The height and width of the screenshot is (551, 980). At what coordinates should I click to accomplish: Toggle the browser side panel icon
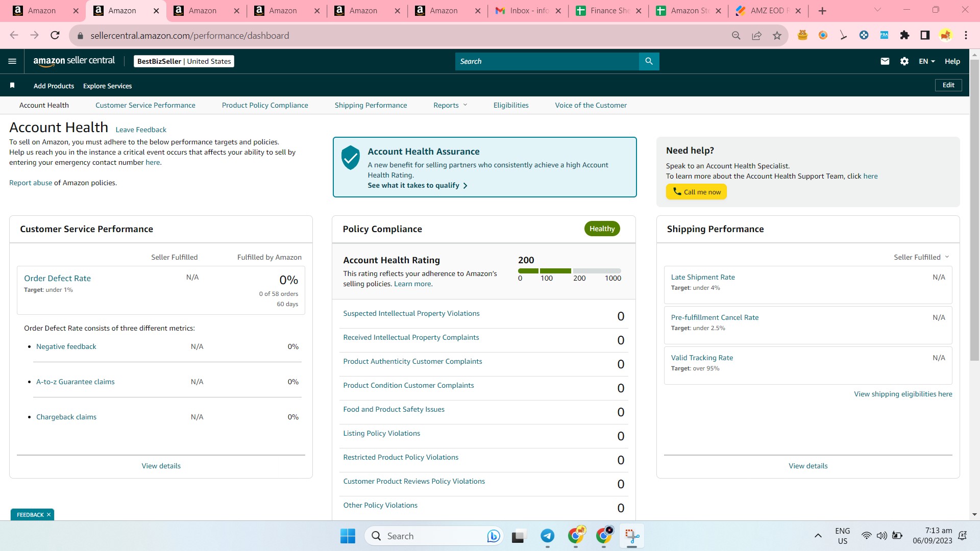point(925,35)
